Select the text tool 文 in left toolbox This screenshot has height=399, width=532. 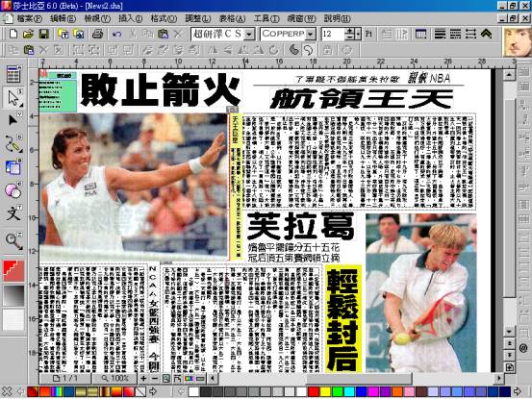pyautogui.click(x=13, y=213)
